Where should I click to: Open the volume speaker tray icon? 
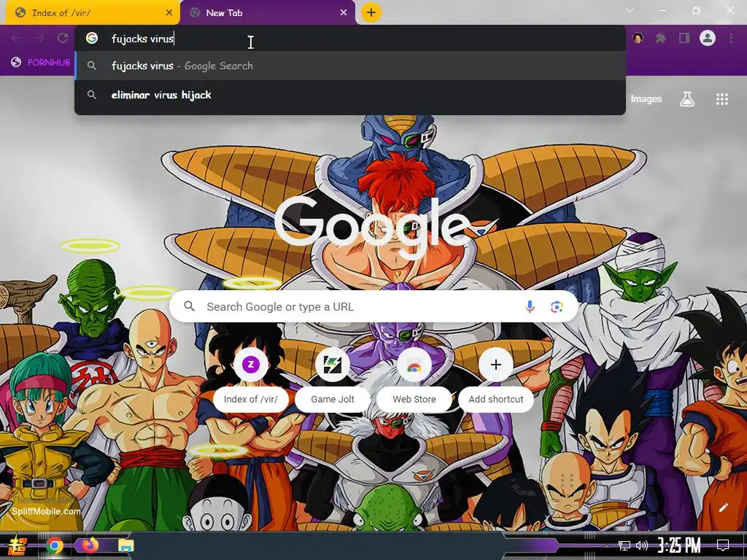[x=642, y=545]
